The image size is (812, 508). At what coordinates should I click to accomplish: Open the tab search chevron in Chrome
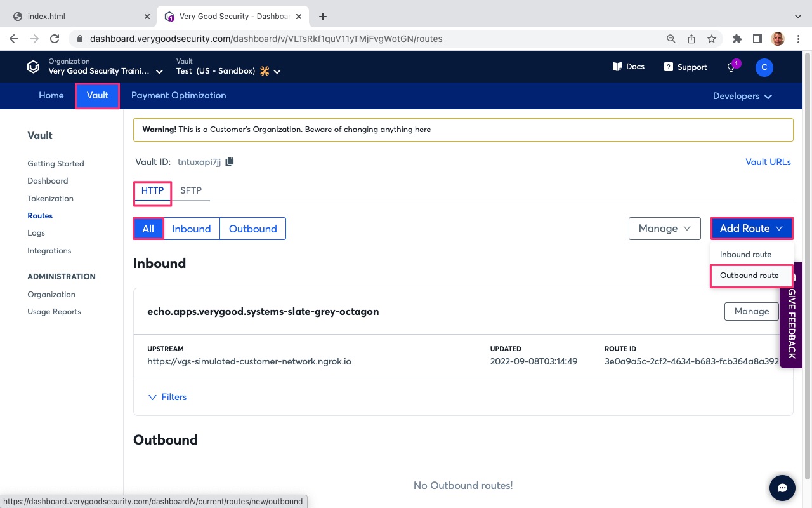(798, 17)
